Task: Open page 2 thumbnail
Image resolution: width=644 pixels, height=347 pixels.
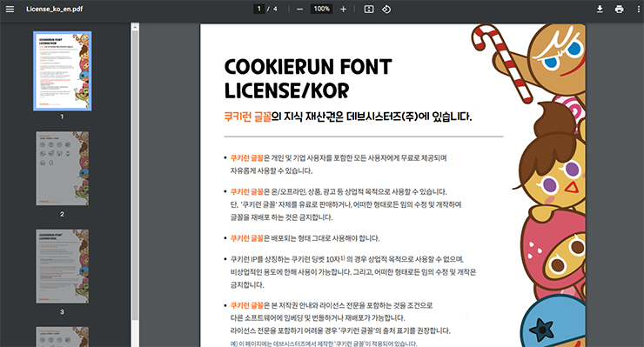Action: point(63,169)
